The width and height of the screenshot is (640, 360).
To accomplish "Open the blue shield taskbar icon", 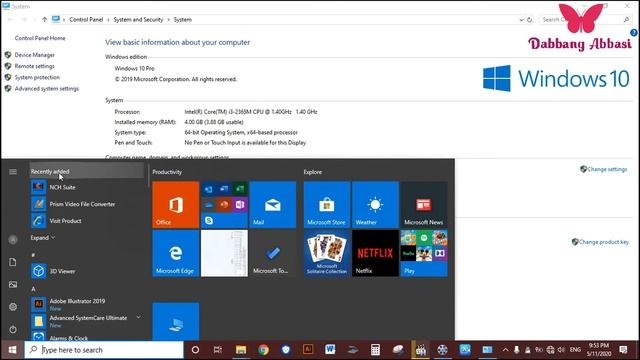I will click(286, 350).
